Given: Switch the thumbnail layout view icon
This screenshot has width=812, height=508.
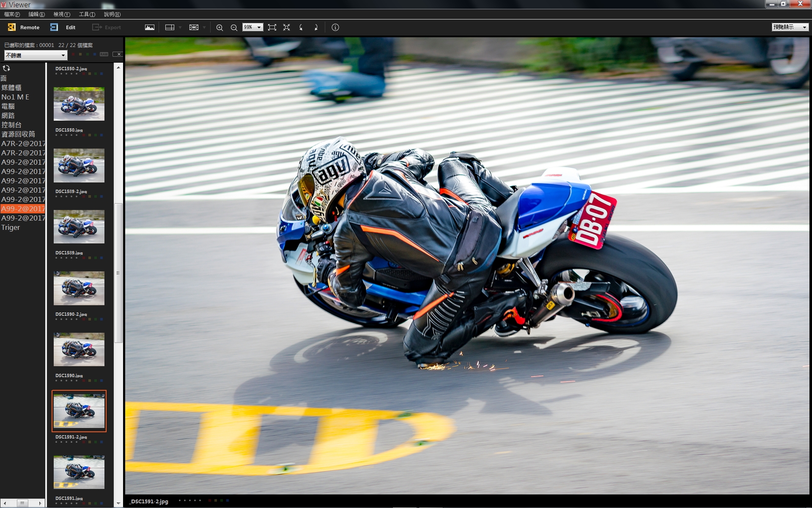Looking at the screenshot, I should 170,28.
